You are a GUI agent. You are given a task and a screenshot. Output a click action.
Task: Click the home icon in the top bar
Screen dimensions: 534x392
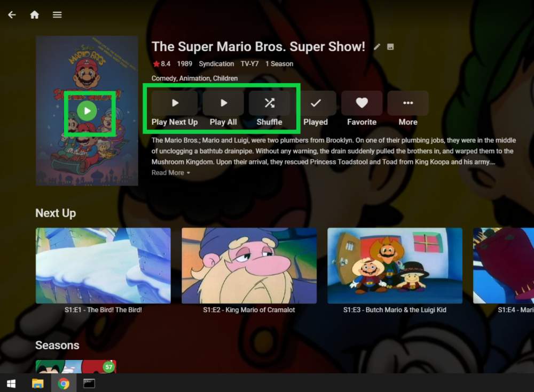pyautogui.click(x=34, y=14)
